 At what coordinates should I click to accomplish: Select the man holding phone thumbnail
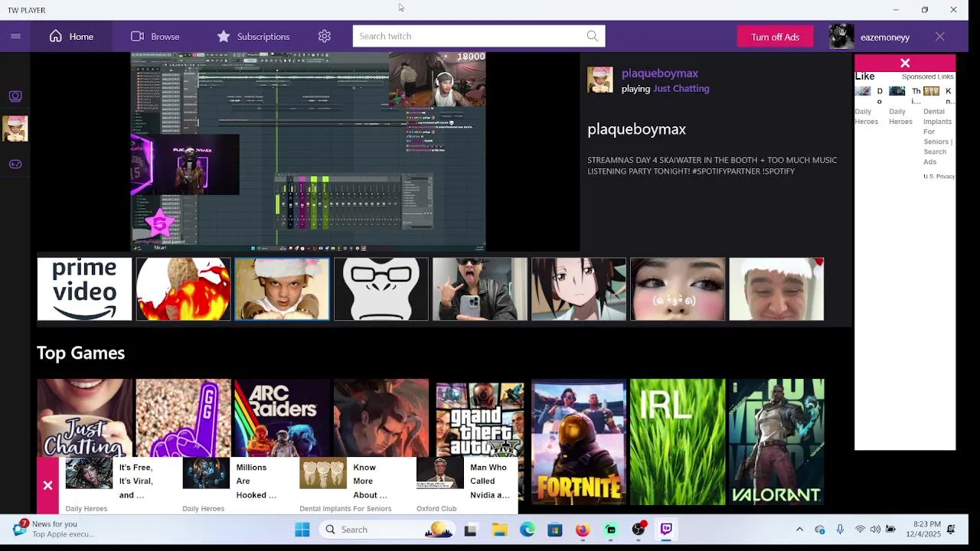pos(480,289)
